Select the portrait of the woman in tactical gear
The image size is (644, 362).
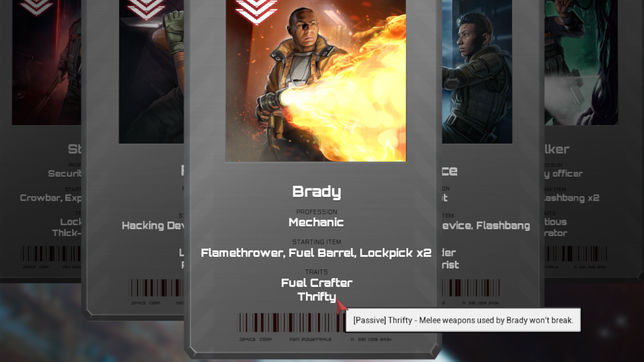pos(477,72)
